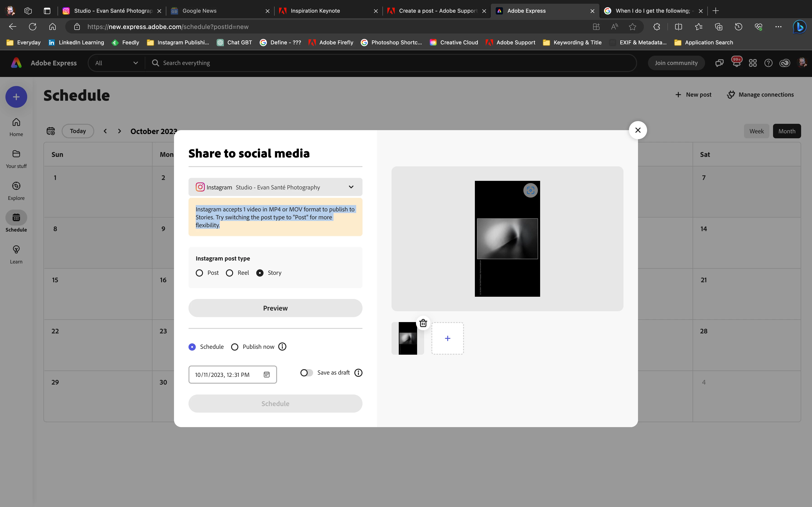This screenshot has width=812, height=507.
Task: Click the Publish now info icon
Action: click(x=282, y=347)
